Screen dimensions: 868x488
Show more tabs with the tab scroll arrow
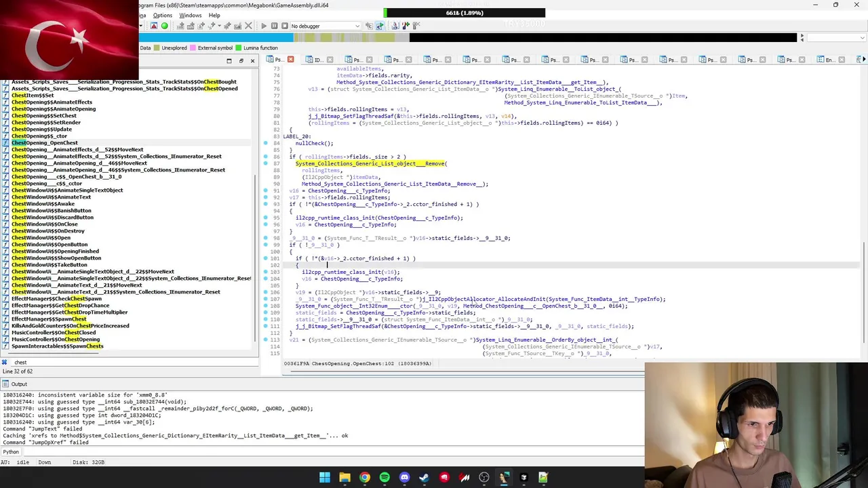pos(863,60)
